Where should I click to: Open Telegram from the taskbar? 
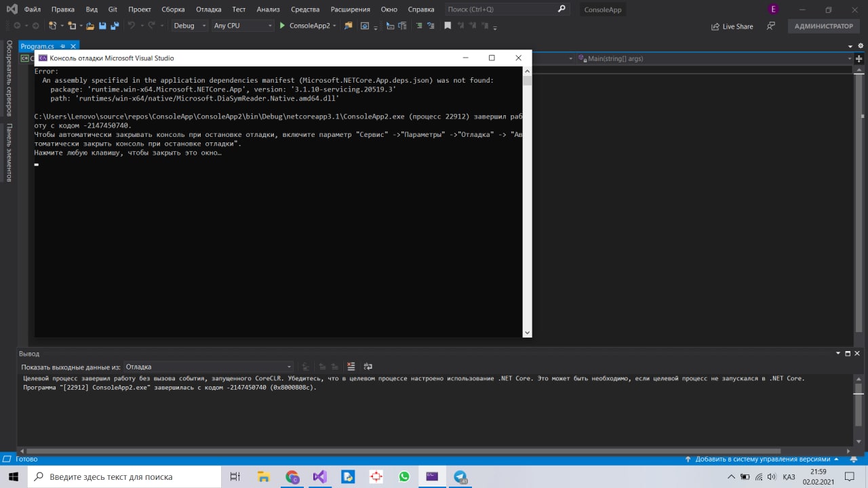pos(460,476)
